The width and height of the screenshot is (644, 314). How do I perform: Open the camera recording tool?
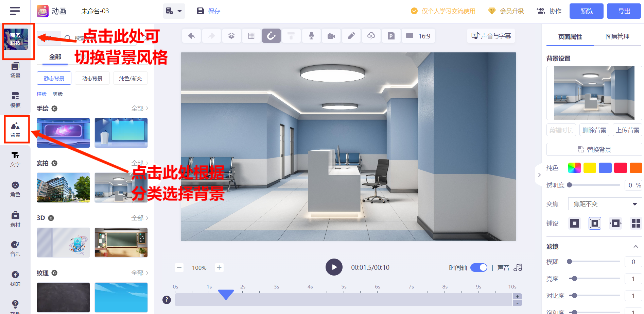point(331,36)
